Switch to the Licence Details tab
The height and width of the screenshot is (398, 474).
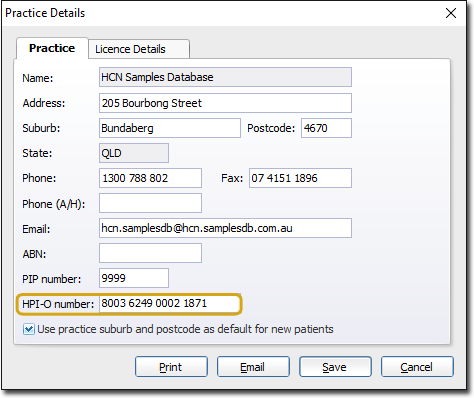pyautogui.click(x=139, y=49)
